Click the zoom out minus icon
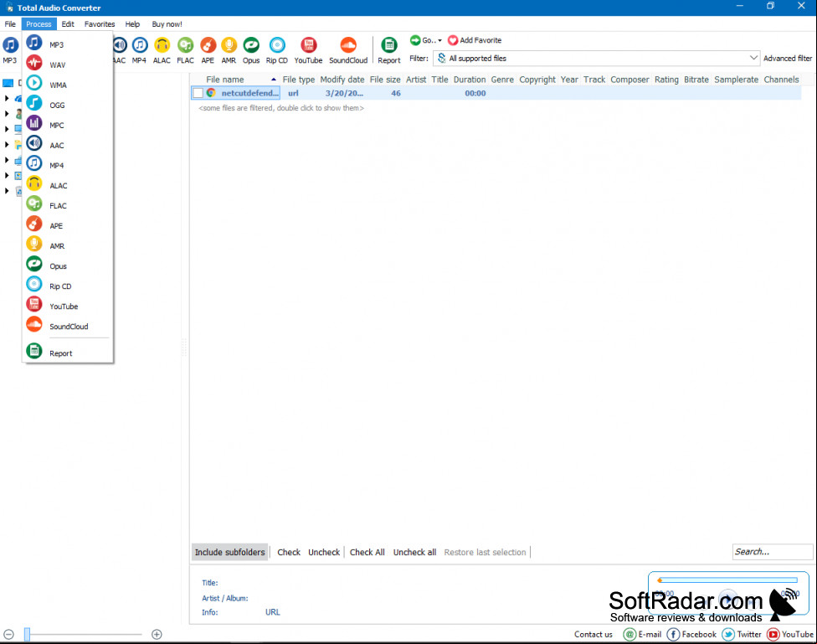The image size is (817, 644). (8, 634)
